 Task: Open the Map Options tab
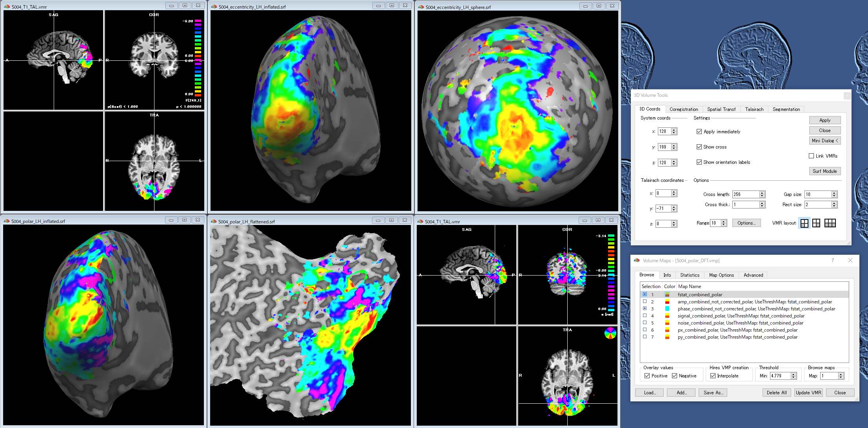[x=721, y=275]
